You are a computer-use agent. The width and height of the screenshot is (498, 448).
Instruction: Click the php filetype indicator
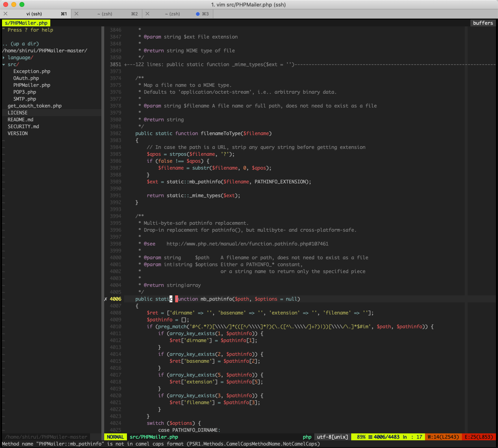(x=307, y=437)
